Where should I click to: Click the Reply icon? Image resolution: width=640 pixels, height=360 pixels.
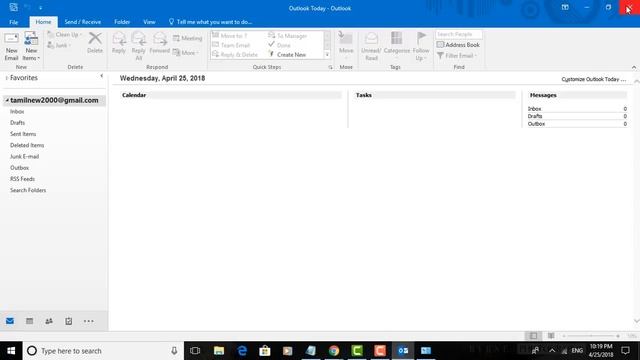[119, 43]
